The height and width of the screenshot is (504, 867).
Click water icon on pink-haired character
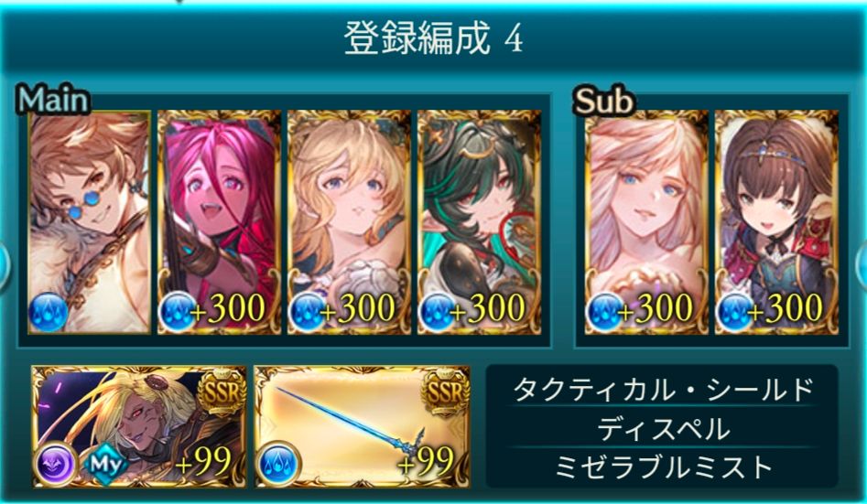point(178,312)
